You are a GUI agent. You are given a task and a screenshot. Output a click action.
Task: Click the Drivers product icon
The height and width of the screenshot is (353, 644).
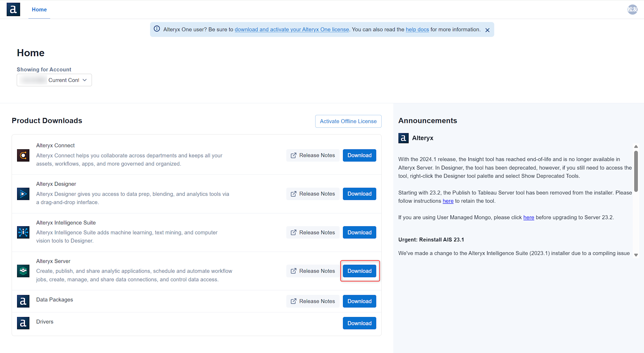click(23, 323)
